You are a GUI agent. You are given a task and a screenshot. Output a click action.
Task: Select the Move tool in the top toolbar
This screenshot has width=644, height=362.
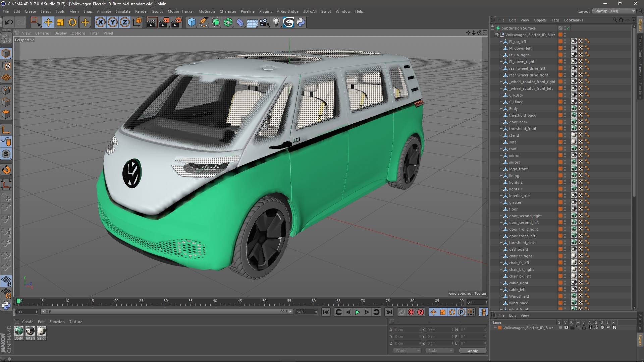click(48, 22)
